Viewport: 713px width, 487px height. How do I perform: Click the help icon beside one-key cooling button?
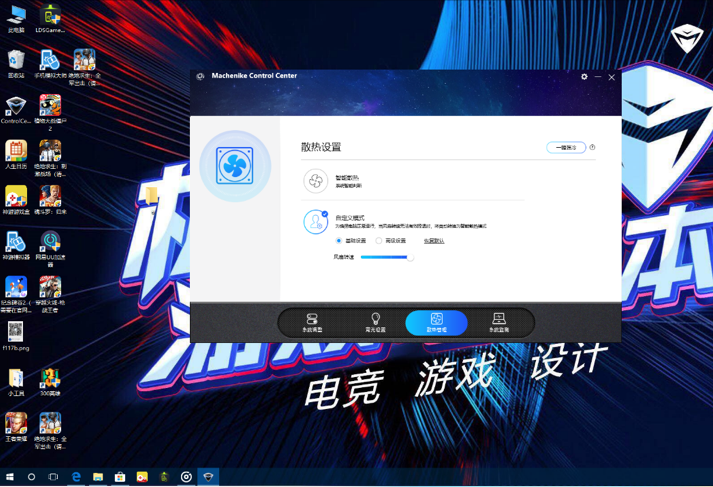(x=592, y=147)
